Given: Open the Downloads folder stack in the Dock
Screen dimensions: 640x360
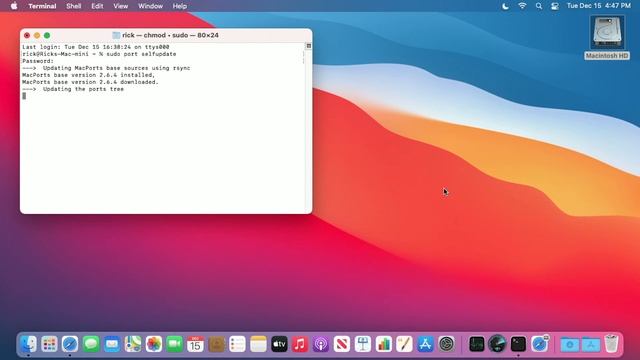Looking at the screenshot, I should pyautogui.click(x=570, y=345).
